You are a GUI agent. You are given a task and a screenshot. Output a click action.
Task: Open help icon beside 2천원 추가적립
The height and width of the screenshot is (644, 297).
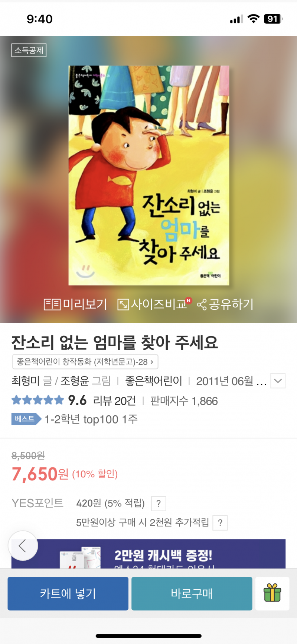[x=220, y=523]
